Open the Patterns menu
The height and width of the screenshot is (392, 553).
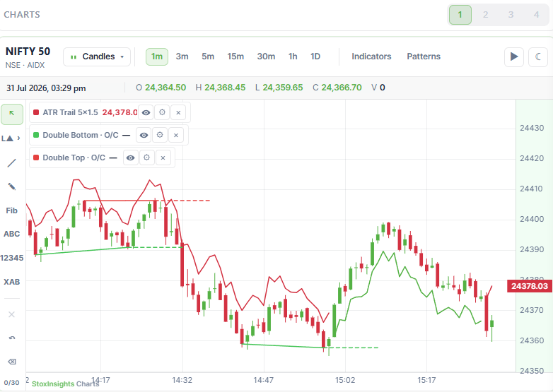(424, 57)
